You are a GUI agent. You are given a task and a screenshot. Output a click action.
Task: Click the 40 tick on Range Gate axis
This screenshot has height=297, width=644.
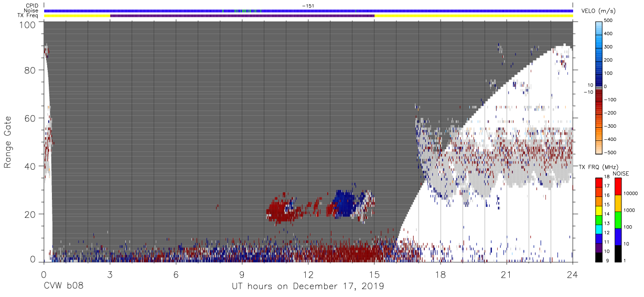[x=30, y=167]
